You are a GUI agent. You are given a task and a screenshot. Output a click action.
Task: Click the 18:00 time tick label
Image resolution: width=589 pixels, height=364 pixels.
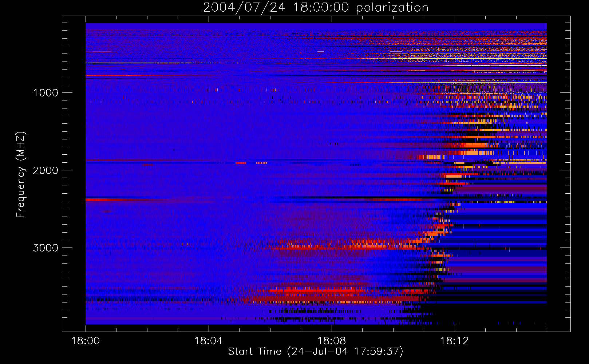(86, 341)
